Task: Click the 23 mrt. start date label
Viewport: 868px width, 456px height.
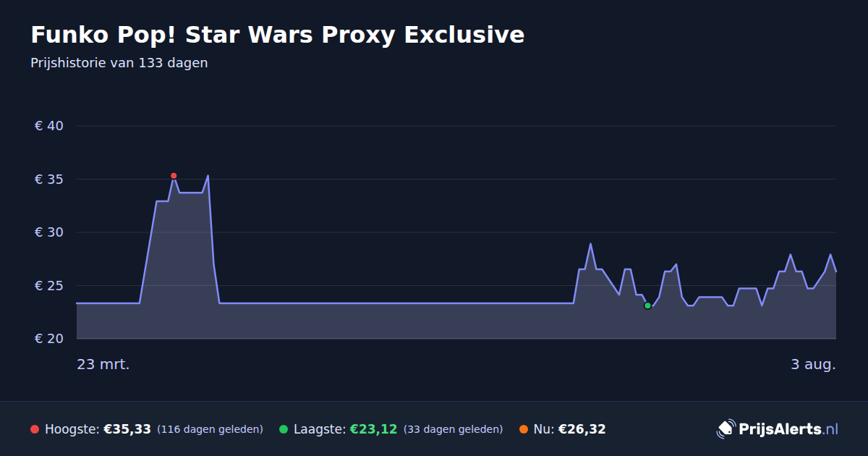Action: pos(103,364)
